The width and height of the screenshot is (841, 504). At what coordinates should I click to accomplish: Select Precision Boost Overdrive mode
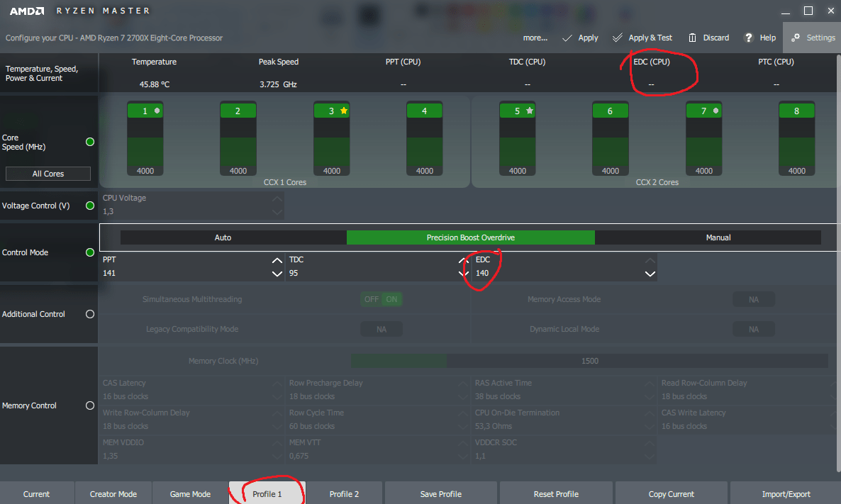(x=471, y=237)
